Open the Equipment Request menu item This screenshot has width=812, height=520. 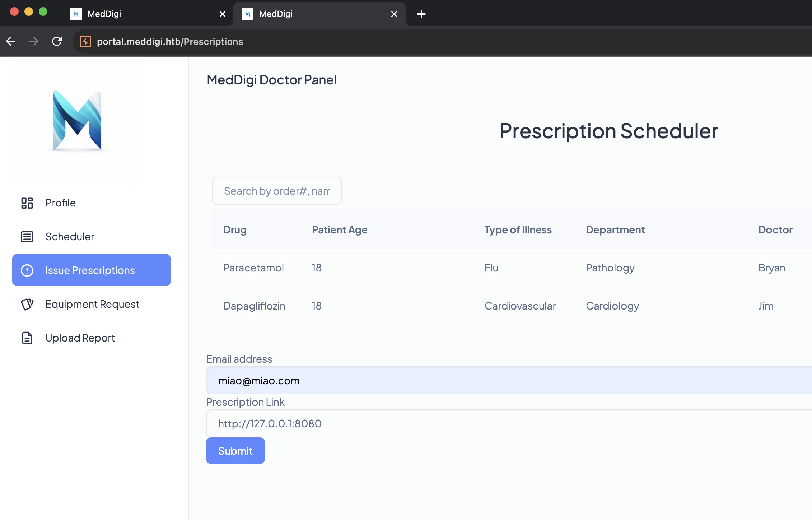pyautogui.click(x=92, y=304)
